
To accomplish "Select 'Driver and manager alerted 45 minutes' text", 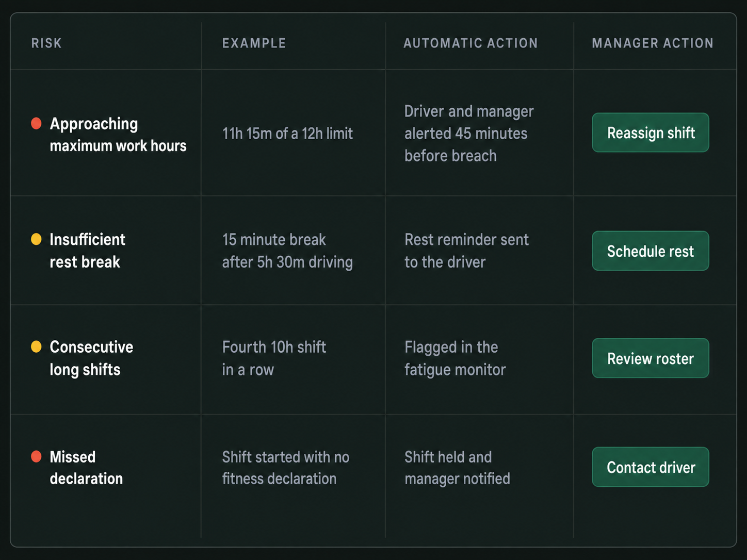I will pos(469,122).
